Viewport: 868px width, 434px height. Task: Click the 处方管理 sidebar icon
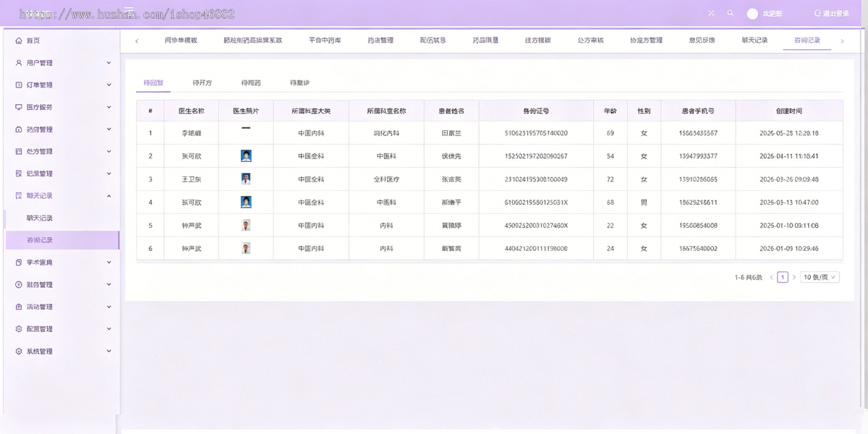19,152
